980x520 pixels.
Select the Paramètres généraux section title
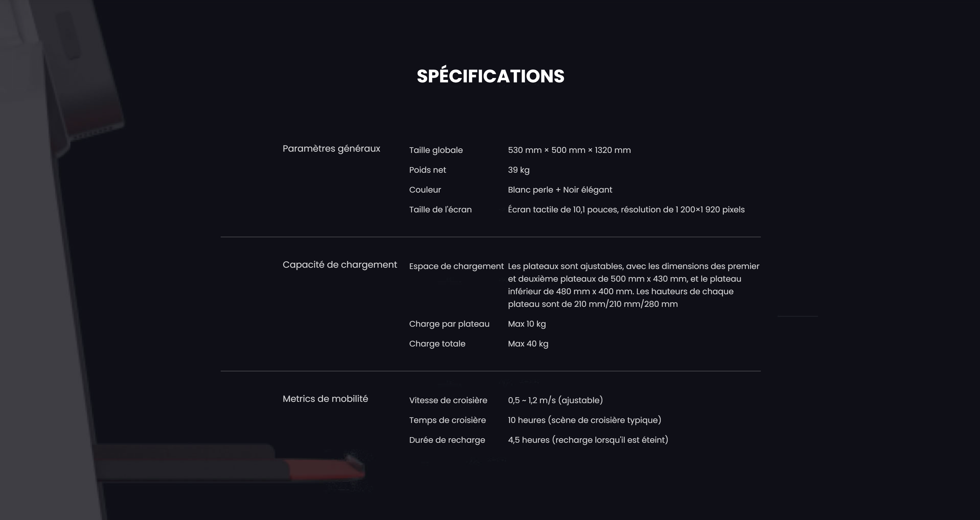coord(331,149)
